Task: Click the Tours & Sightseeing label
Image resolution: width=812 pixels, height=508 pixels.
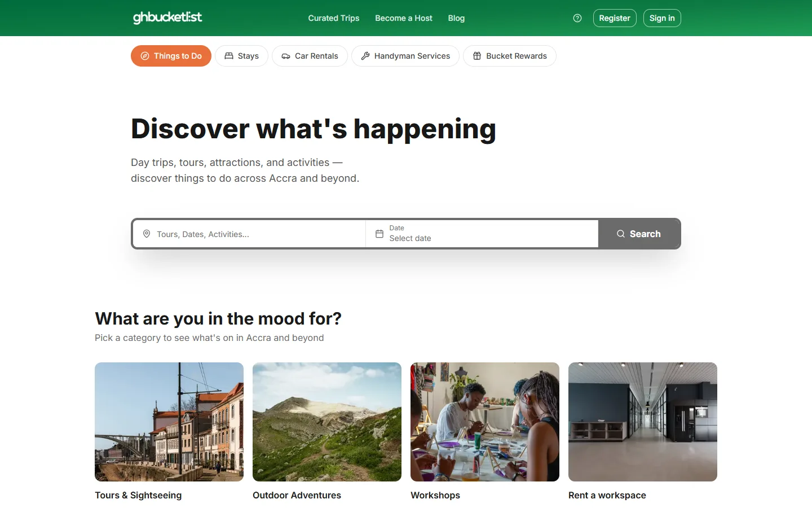Action: (x=138, y=495)
